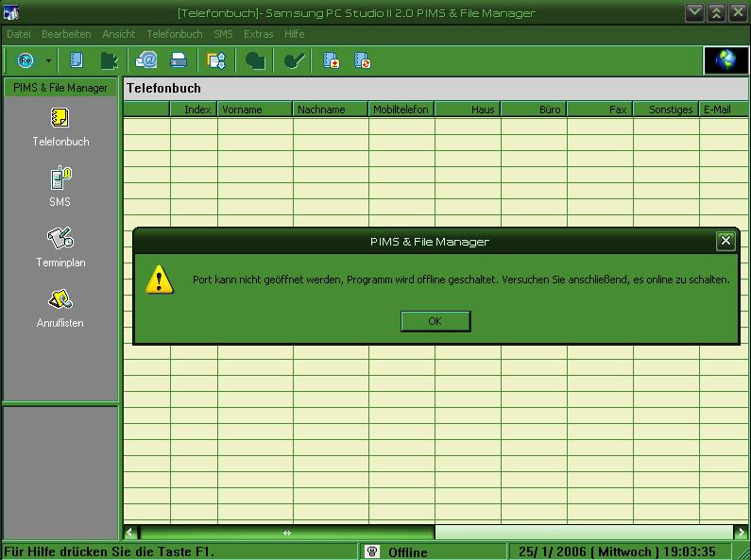Click the checkmark toolbar icon
751x560 pixels.
(x=294, y=60)
